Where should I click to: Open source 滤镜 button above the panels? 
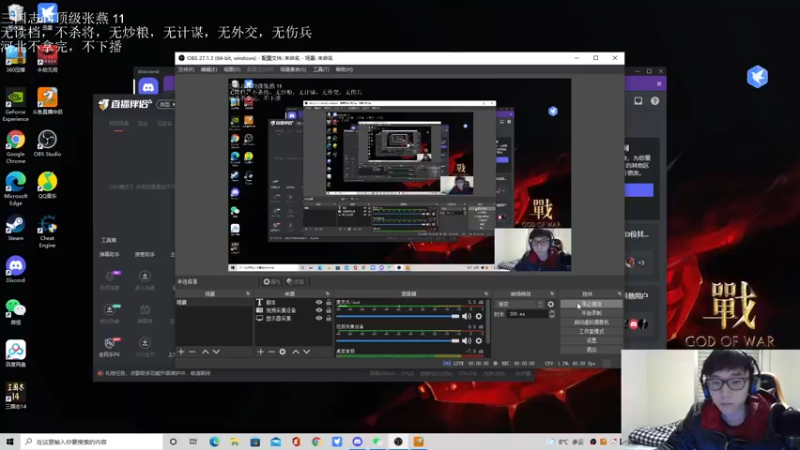pos(295,282)
